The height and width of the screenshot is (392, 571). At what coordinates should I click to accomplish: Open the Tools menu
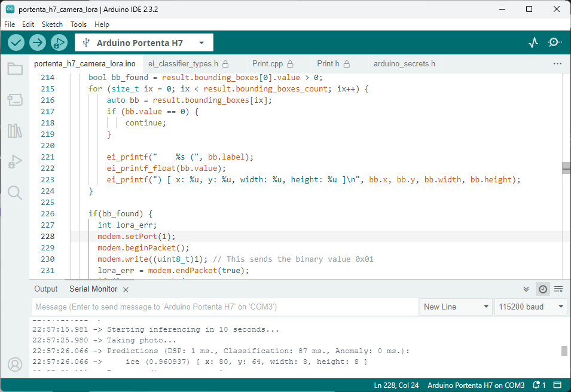pyautogui.click(x=79, y=24)
